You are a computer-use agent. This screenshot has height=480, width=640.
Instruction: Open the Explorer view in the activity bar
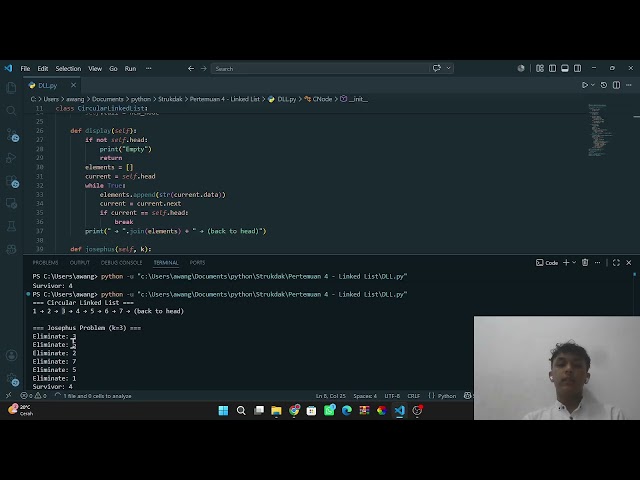point(11,87)
